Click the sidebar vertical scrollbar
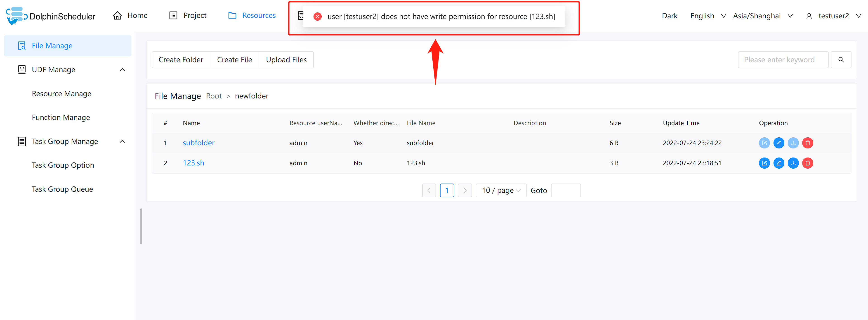Screen dimensions: 868x320 [141, 226]
